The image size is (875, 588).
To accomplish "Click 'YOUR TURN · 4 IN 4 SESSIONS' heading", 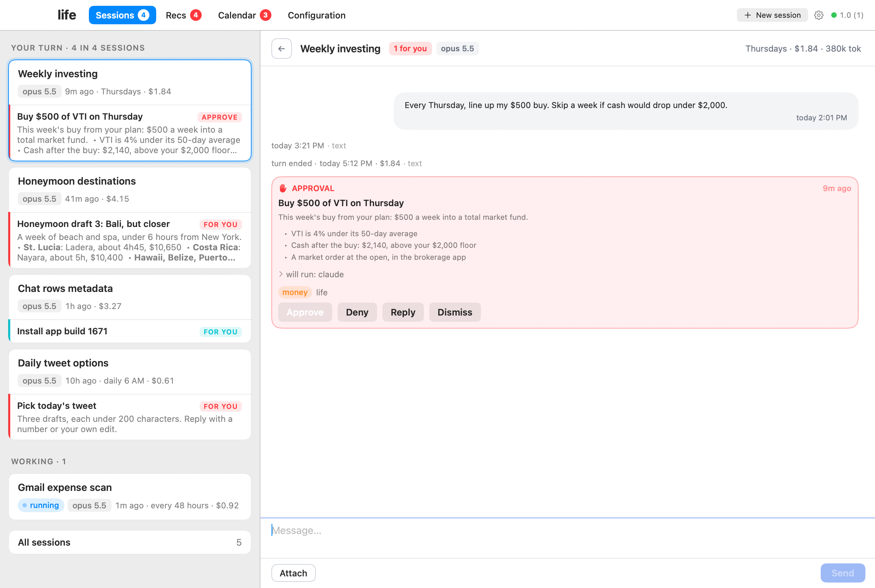I will [78, 48].
